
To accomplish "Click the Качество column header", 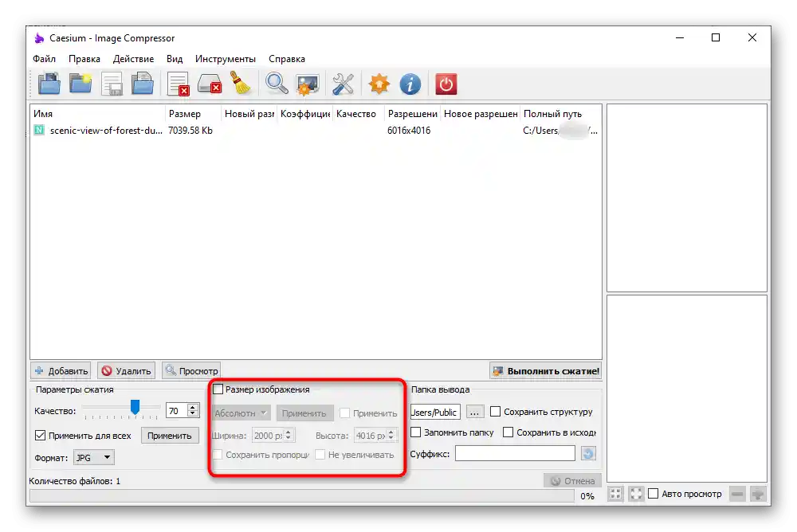I will pos(357,114).
